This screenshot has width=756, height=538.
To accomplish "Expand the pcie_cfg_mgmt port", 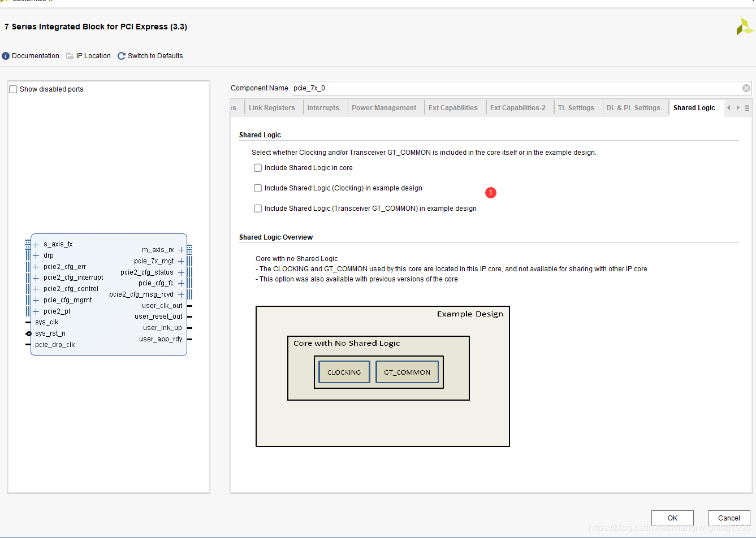I will point(36,300).
